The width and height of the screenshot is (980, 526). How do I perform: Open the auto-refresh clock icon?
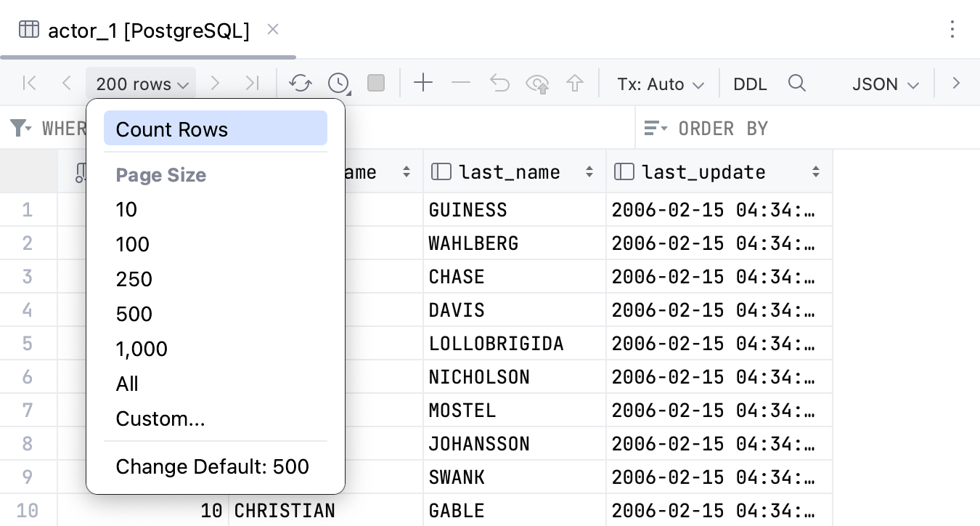tap(338, 84)
